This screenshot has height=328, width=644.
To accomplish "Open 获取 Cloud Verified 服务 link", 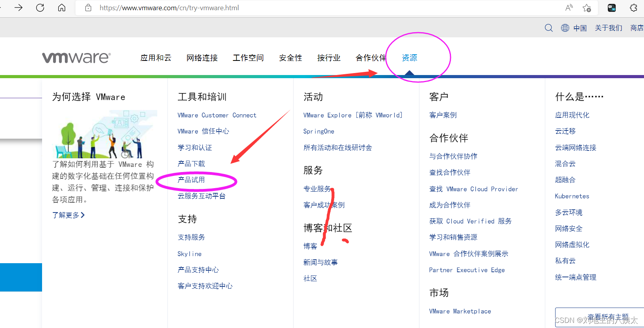I will click(471, 221).
